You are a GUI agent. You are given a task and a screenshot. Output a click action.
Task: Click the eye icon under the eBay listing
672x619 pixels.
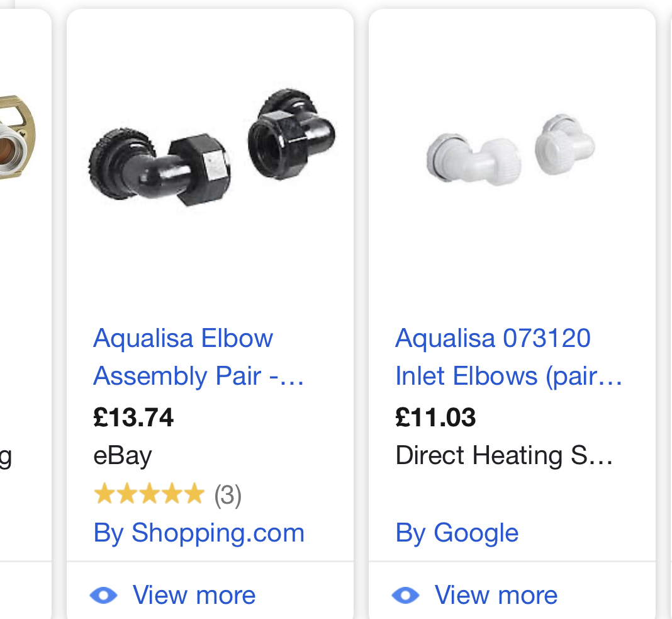click(x=104, y=595)
